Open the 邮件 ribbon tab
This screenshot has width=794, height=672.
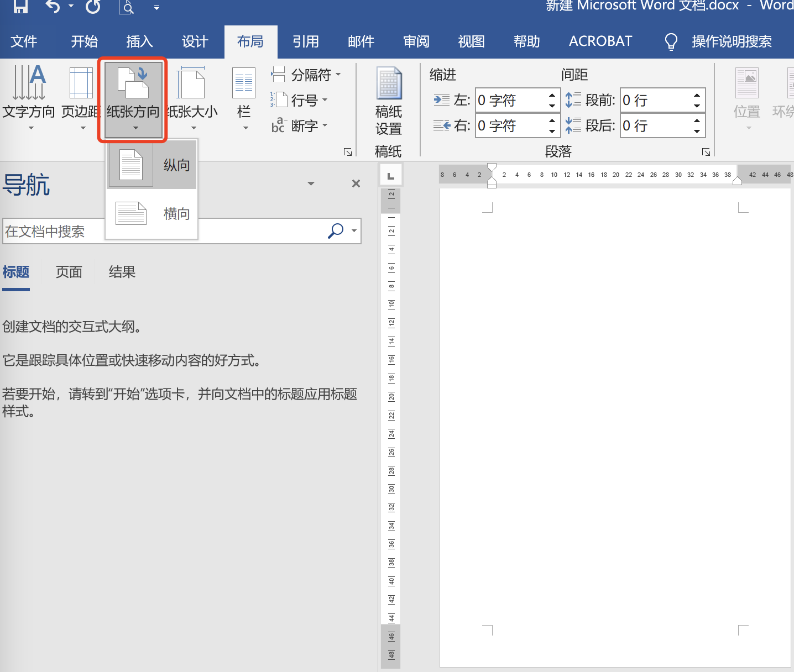pyautogui.click(x=361, y=41)
